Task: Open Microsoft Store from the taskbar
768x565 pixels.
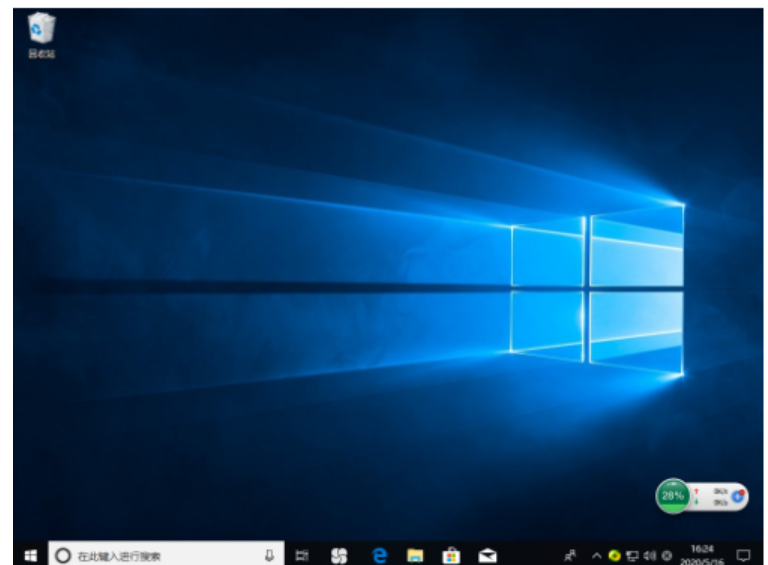Action: [x=451, y=555]
